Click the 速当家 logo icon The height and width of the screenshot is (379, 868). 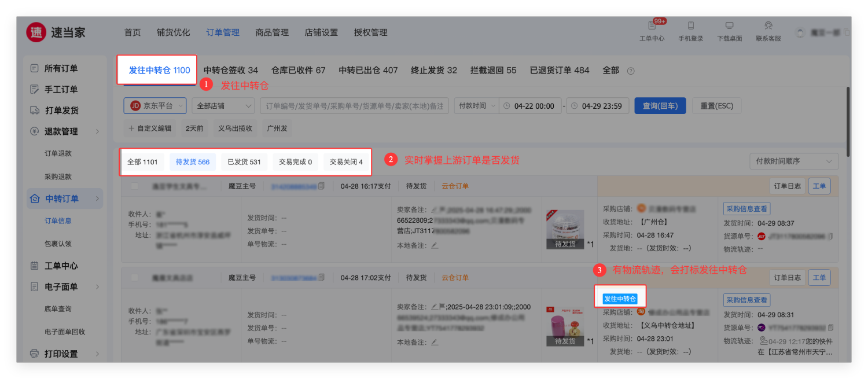(x=36, y=32)
